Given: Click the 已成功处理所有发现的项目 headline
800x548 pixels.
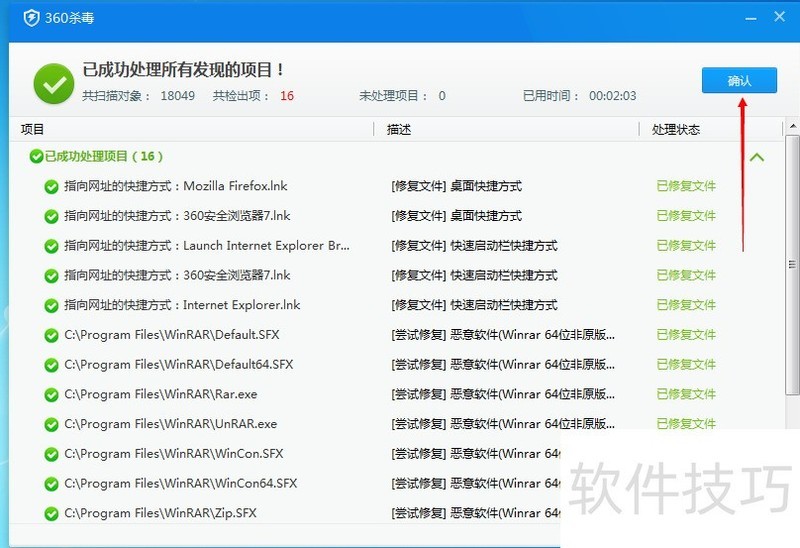Looking at the screenshot, I should [183, 70].
